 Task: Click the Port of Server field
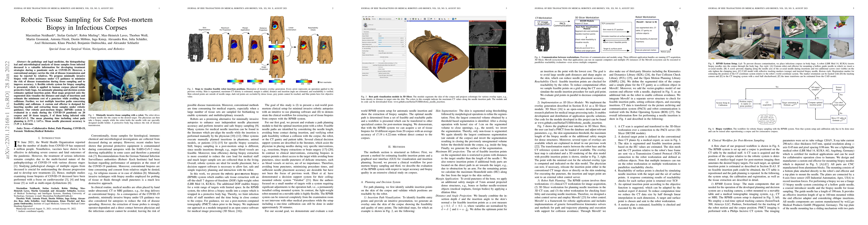coord(392,70)
